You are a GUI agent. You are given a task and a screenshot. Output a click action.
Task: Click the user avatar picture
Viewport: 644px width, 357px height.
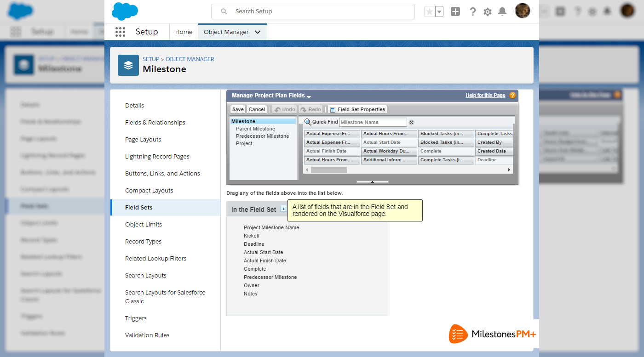coord(523,11)
